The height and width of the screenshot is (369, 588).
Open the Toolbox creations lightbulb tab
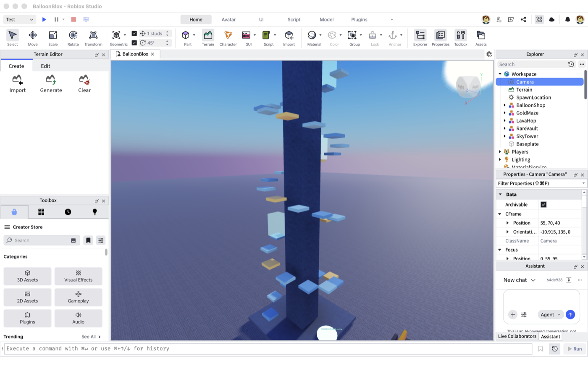click(94, 212)
